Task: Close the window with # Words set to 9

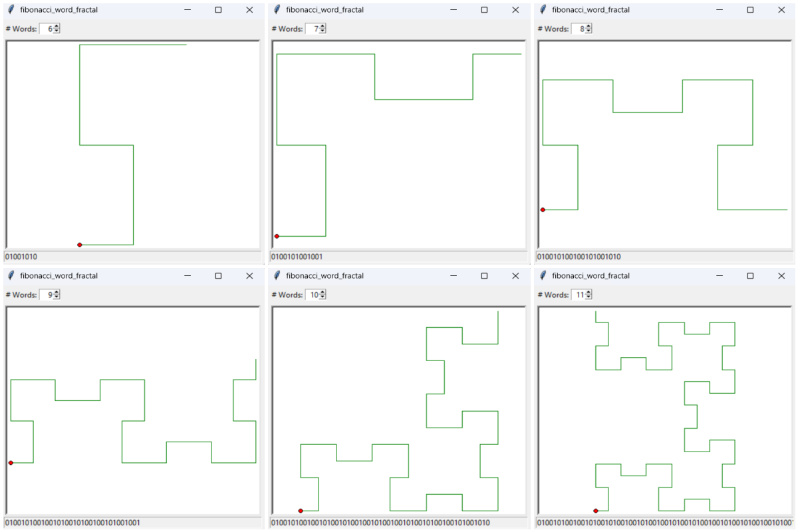Action: pos(249,276)
